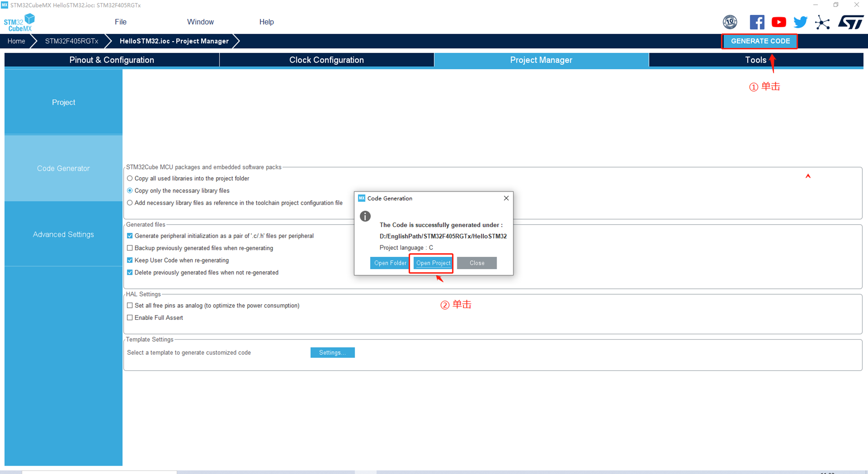Select Code Generator from left sidebar
The height and width of the screenshot is (474, 868).
tap(63, 168)
